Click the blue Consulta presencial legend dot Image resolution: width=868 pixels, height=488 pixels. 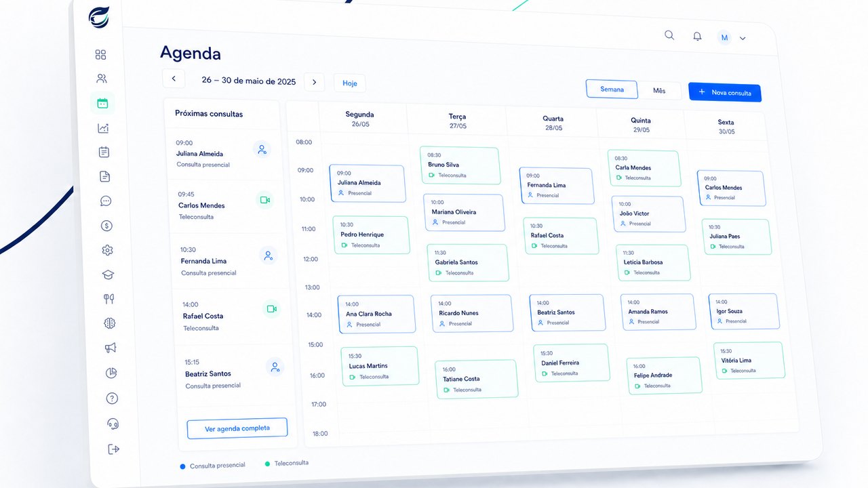[183, 466]
